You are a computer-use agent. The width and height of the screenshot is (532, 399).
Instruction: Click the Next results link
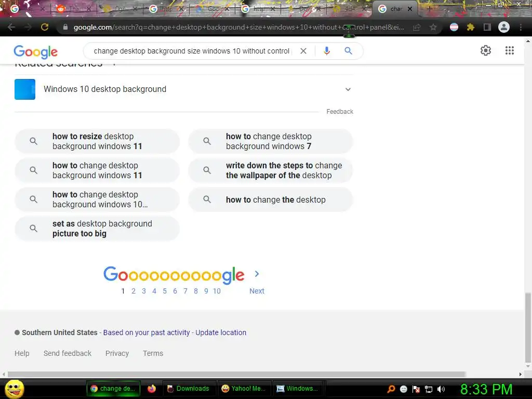point(257,291)
